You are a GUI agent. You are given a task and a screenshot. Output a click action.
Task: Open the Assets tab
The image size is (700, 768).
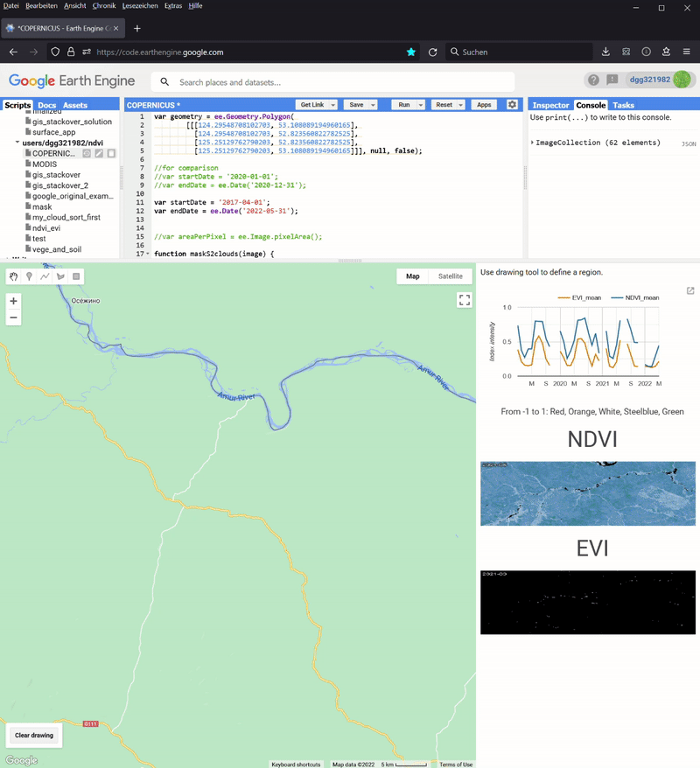[x=75, y=105]
